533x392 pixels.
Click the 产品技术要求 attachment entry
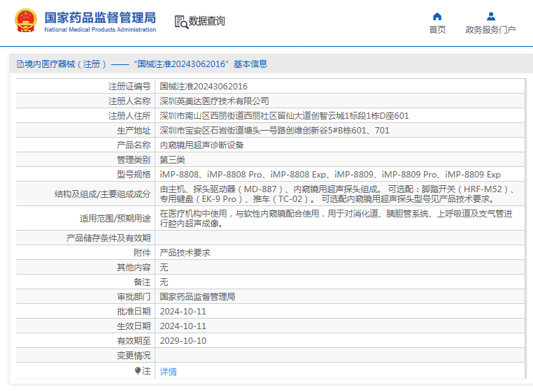185,252
